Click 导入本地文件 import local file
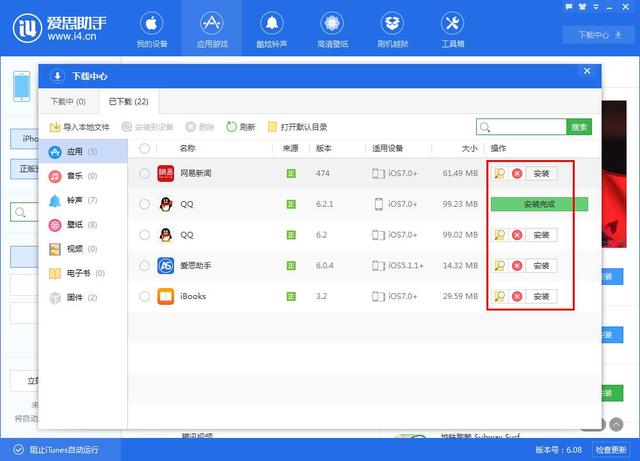Image resolution: width=640 pixels, height=461 pixels. pyautogui.click(x=80, y=127)
